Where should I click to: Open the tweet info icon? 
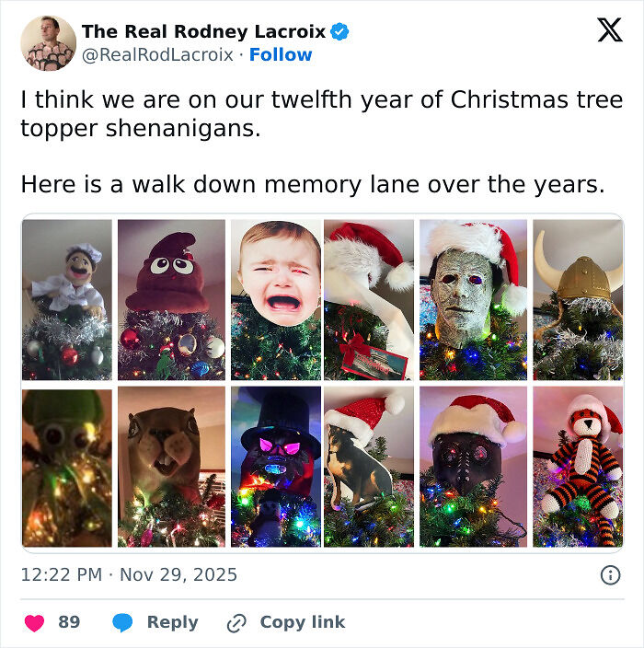pyautogui.click(x=609, y=575)
